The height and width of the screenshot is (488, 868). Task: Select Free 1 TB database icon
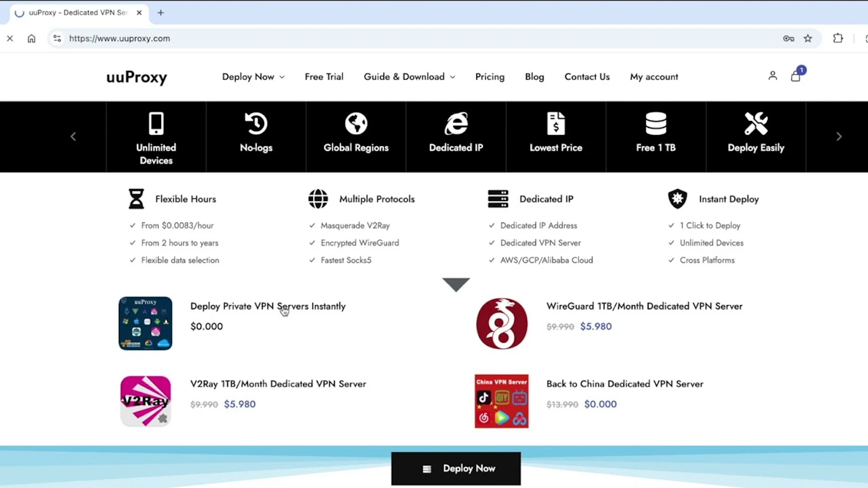coord(656,124)
